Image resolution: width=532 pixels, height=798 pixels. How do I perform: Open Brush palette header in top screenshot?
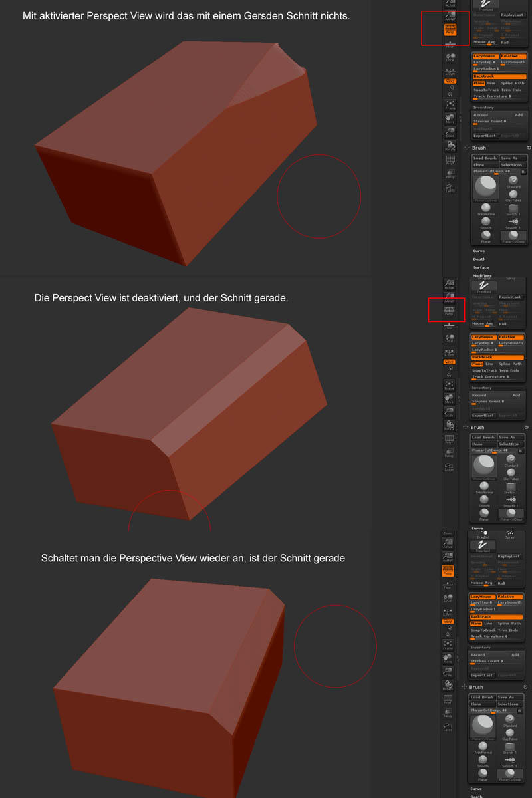coord(479,148)
